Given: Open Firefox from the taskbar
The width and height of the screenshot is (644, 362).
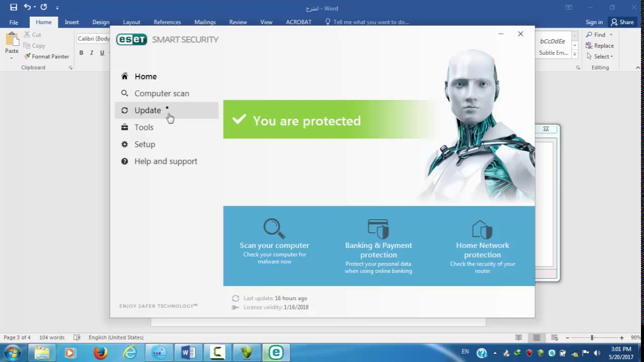Looking at the screenshot, I should 100,353.
